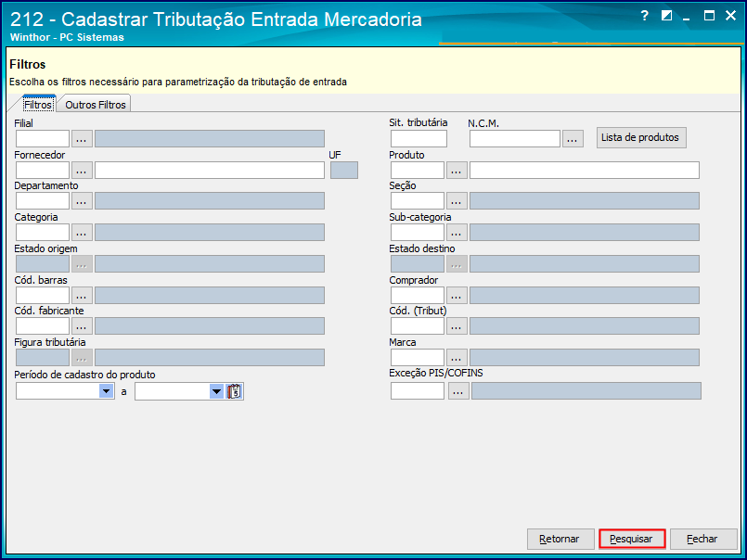The width and height of the screenshot is (747, 560).
Task: Focus the Categoria code input field
Action: coord(43,233)
